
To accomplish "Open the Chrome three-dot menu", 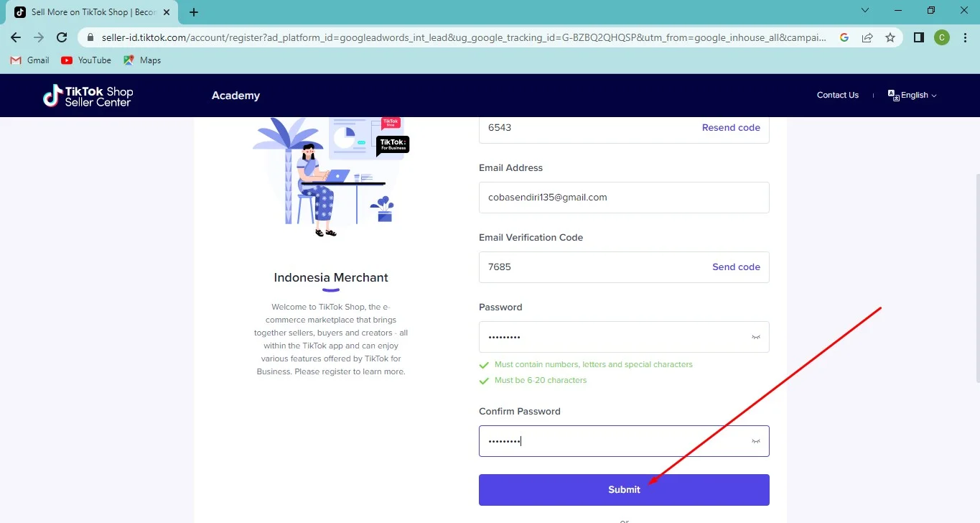I will pos(964,37).
